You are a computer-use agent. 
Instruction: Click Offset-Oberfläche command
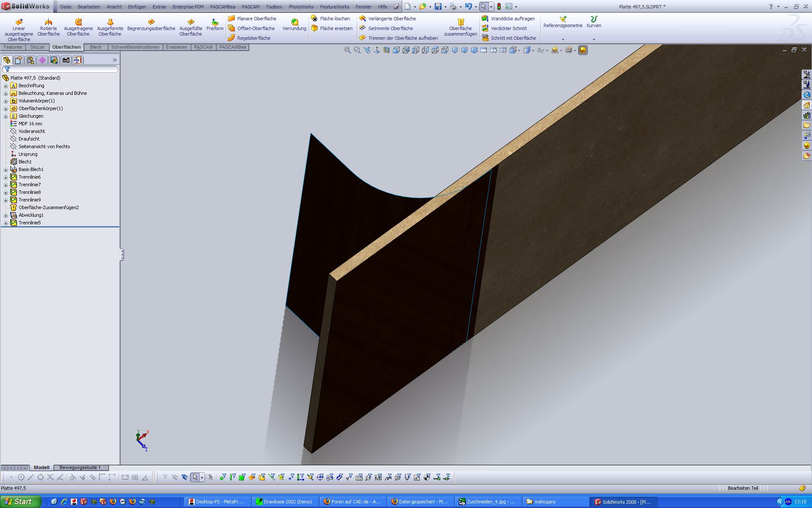(252, 28)
